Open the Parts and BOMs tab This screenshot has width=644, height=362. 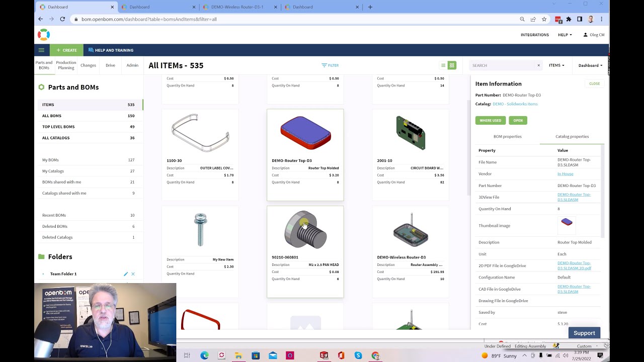(44, 65)
